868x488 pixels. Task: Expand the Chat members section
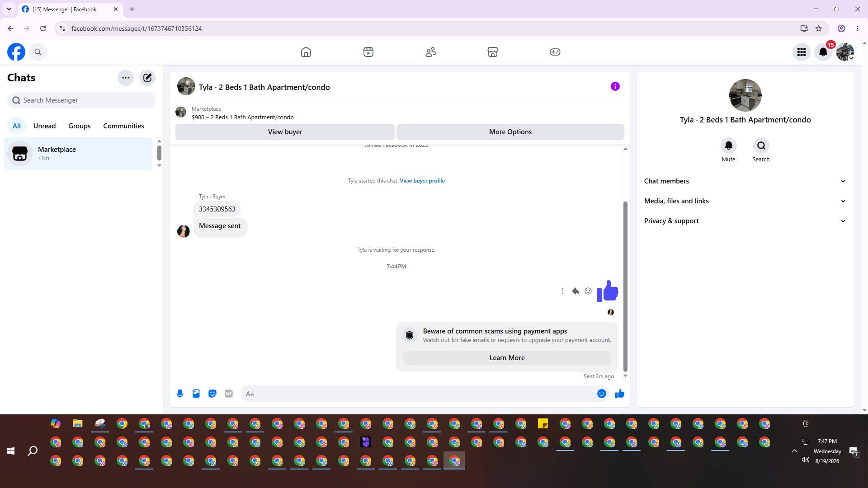click(745, 181)
